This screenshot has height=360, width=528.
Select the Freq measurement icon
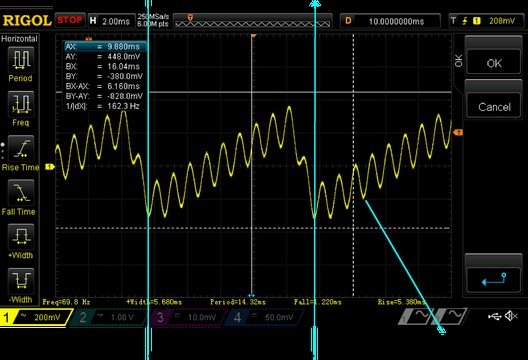tap(21, 103)
